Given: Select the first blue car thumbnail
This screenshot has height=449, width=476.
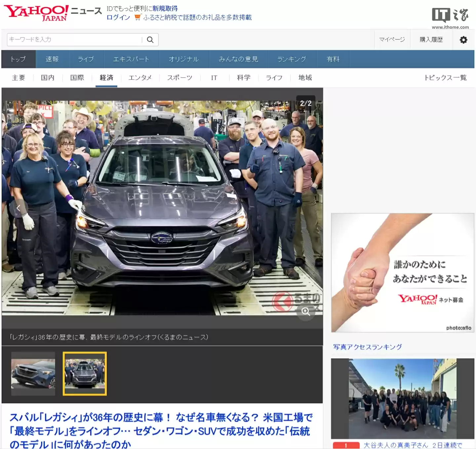Looking at the screenshot, I should [33, 374].
